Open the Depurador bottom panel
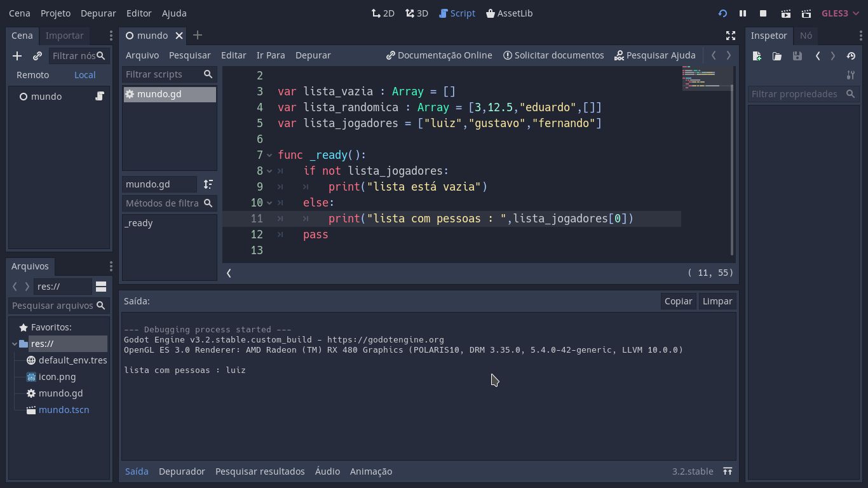Viewport: 868px width, 488px height. (182, 471)
